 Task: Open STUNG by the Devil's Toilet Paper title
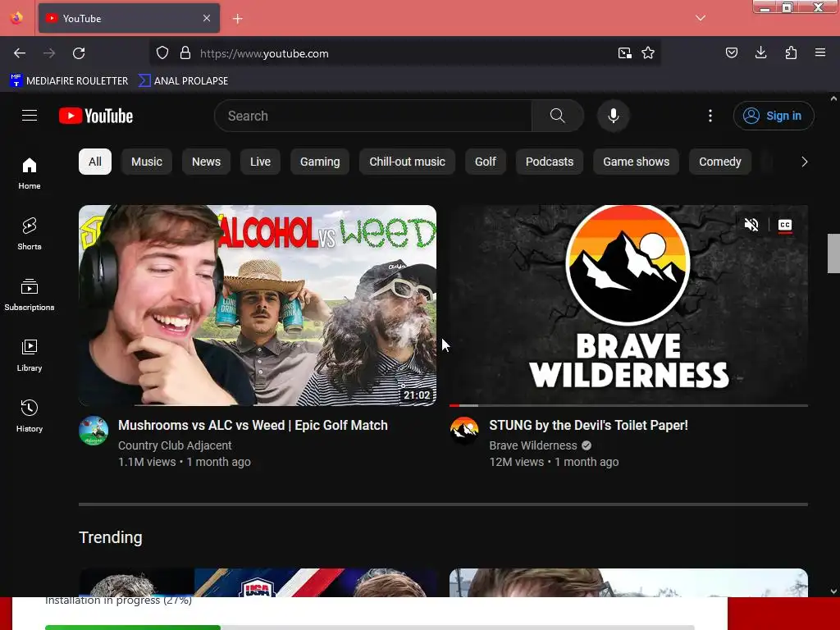point(588,426)
